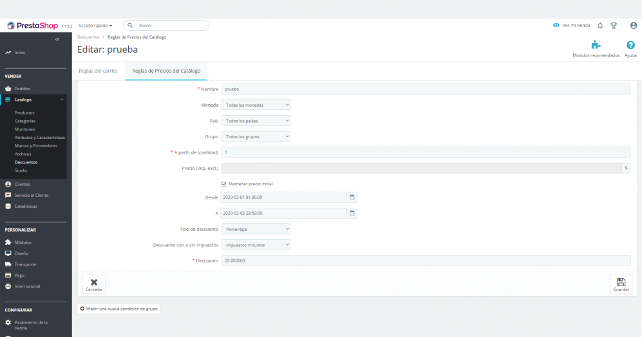Screen dimensions: 644x337
Task: Switch to the Reglas del carrito tab
Action: 98,71
